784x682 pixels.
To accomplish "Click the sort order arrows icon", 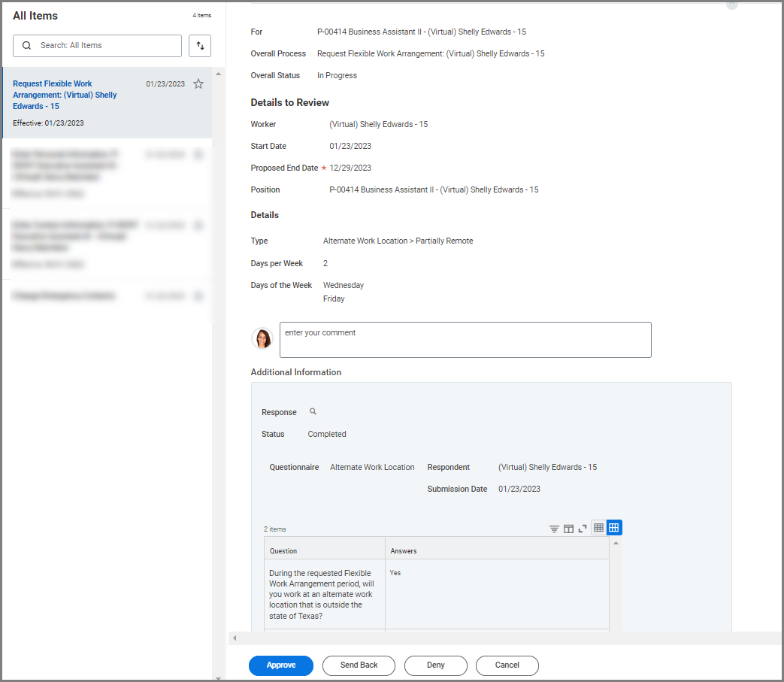I will (200, 46).
